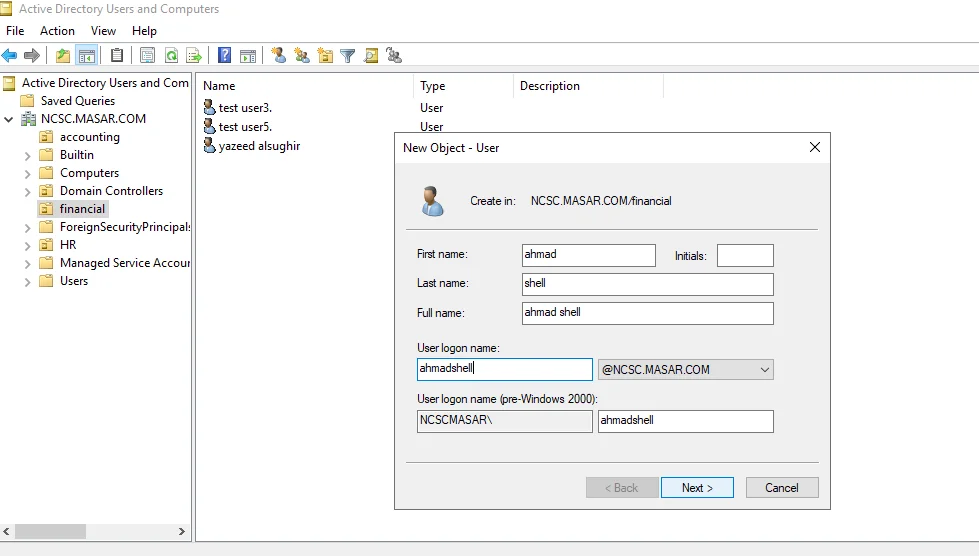Click Next in New Object dialog
Screen dimensions: 979x556
coord(697,487)
